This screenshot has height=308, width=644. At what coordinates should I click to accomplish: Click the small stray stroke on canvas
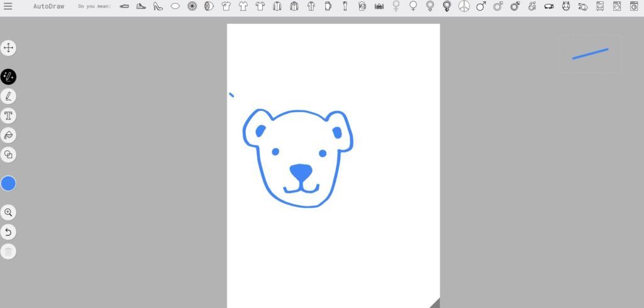click(231, 95)
